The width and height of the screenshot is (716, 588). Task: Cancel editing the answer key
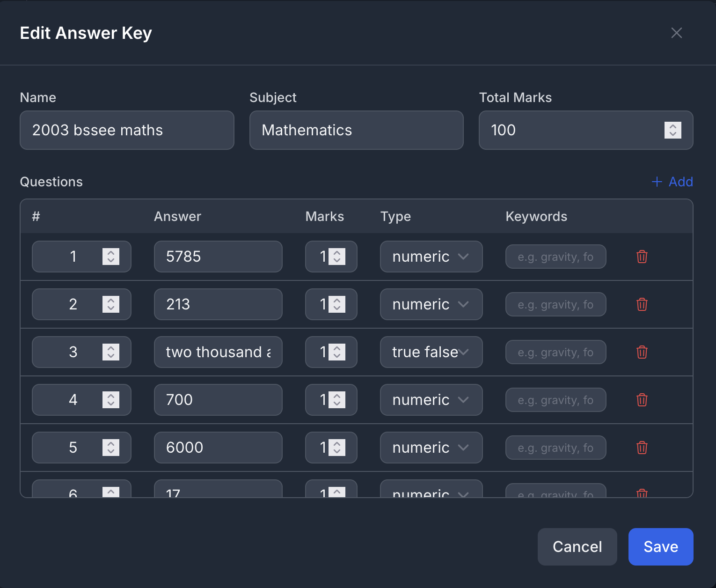[x=577, y=547]
